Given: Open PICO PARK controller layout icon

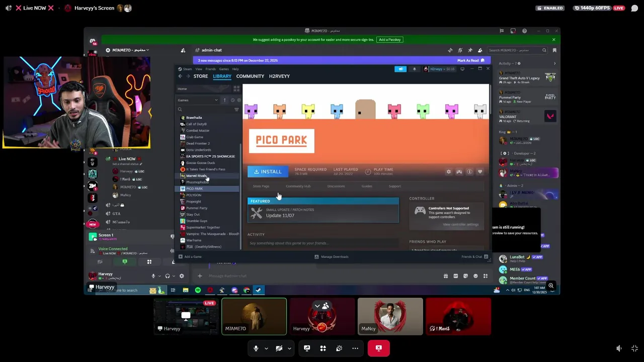Looking at the screenshot, I should click(x=459, y=172).
